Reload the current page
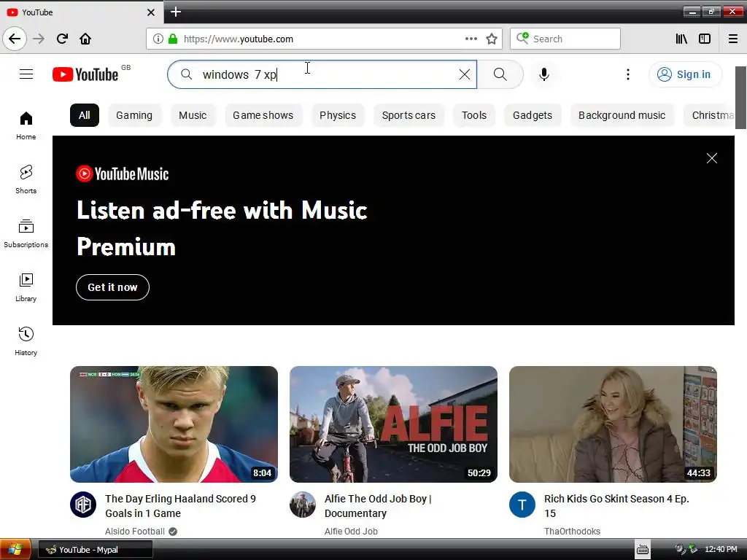This screenshot has width=747, height=560. (62, 39)
